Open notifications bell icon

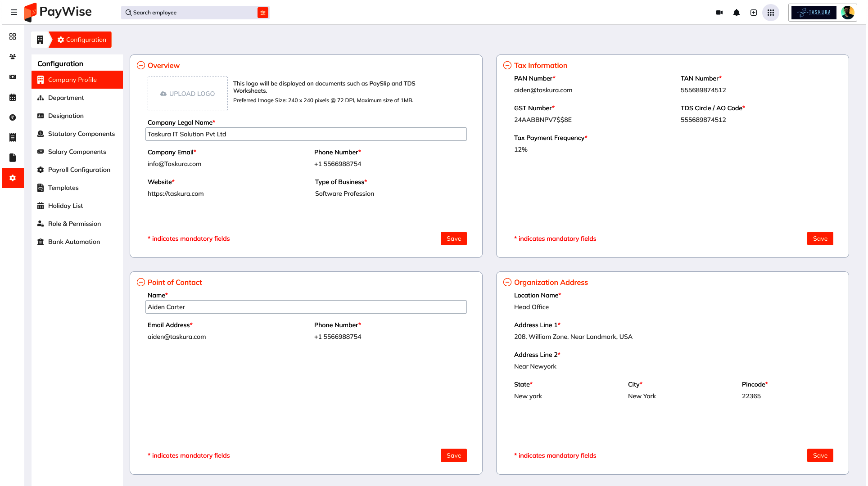(737, 13)
